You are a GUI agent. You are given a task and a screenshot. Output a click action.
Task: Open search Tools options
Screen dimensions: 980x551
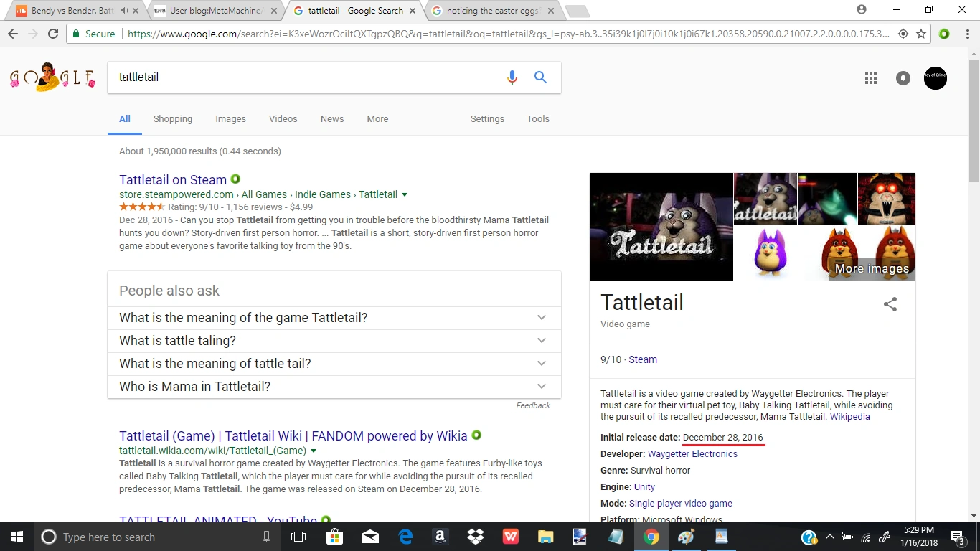pyautogui.click(x=538, y=119)
